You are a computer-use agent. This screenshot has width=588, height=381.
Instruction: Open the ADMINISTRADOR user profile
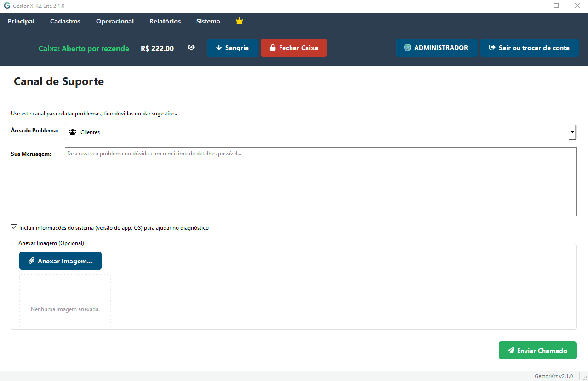point(436,48)
